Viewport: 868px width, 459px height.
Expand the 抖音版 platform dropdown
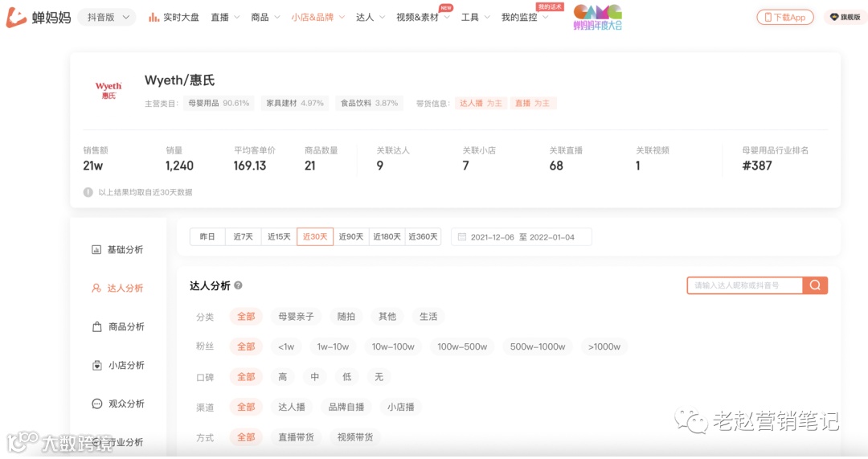tap(107, 17)
